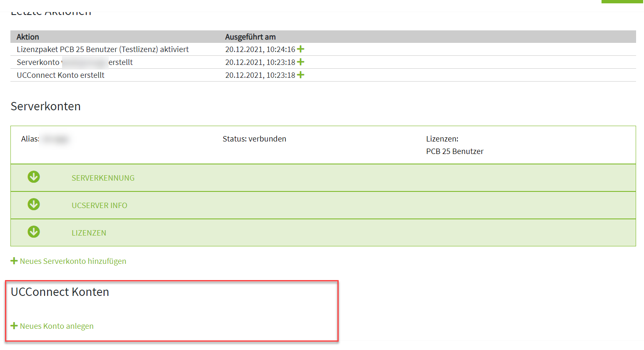This screenshot has height=350, width=644.
Task: Select the UCConnect Konto erstellt row
Action: tap(60, 75)
